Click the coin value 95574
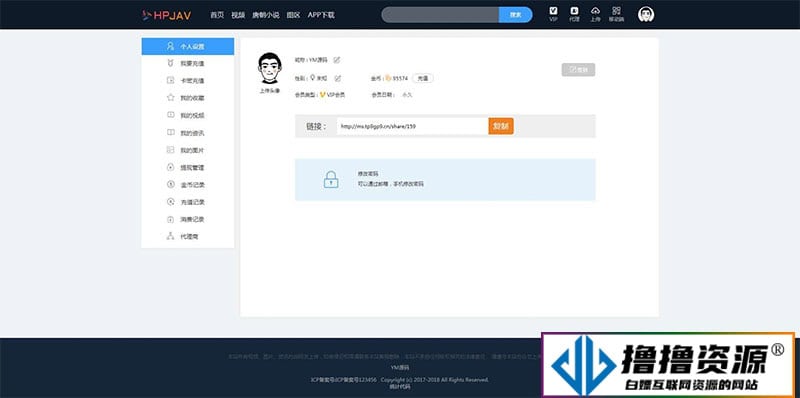The image size is (800, 398). pyautogui.click(x=401, y=79)
